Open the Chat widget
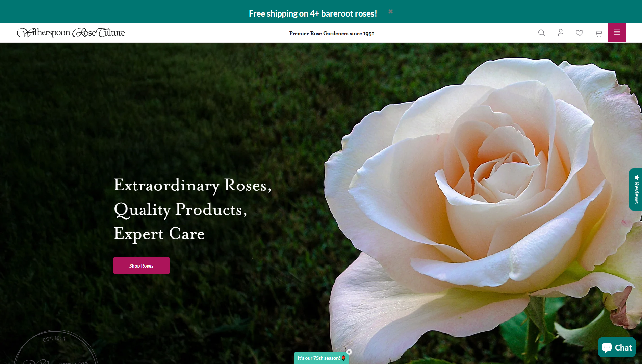This screenshot has width=642, height=364. click(617, 347)
